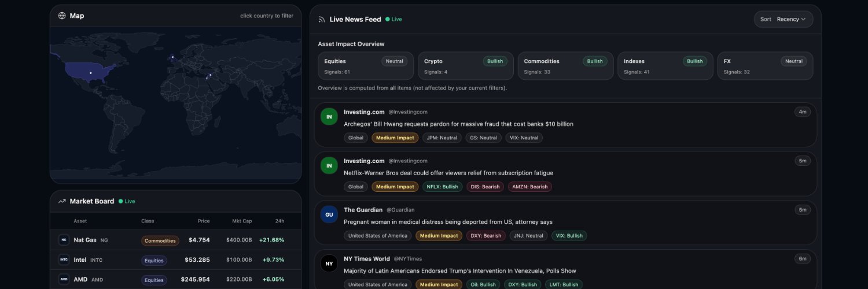Image resolution: width=868 pixels, height=289 pixels.
Task: Click the Commodities class badge for Nat Gas
Action: click(x=160, y=240)
